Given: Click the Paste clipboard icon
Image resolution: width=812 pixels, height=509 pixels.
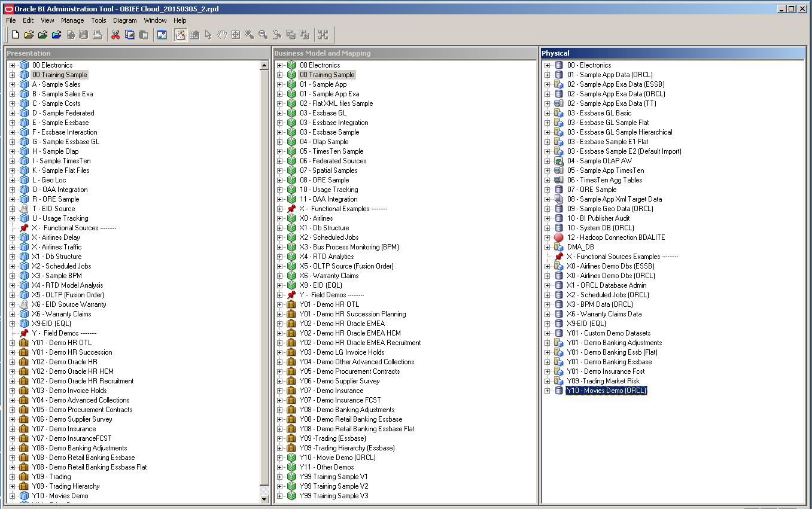Looking at the screenshot, I should 143,35.
